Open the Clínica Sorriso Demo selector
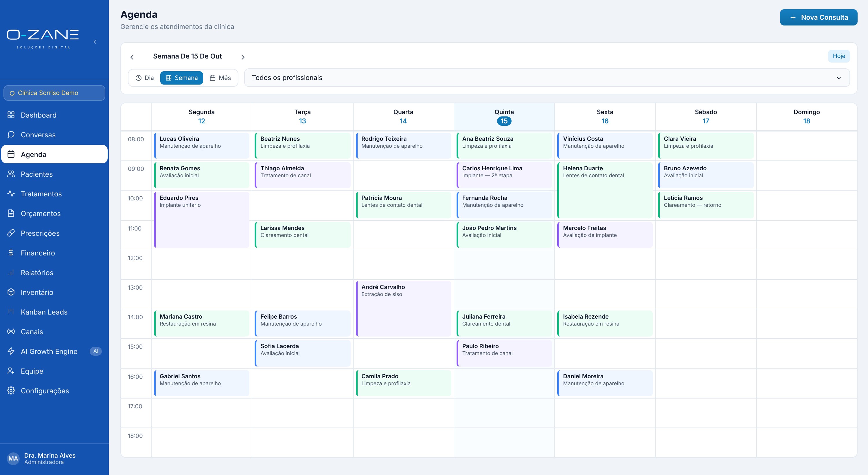 pyautogui.click(x=54, y=93)
